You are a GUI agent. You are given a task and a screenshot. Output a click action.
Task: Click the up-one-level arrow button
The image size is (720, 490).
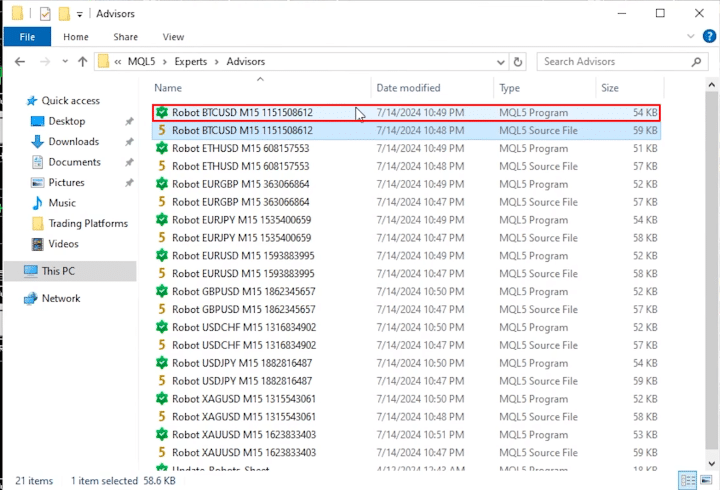82,62
